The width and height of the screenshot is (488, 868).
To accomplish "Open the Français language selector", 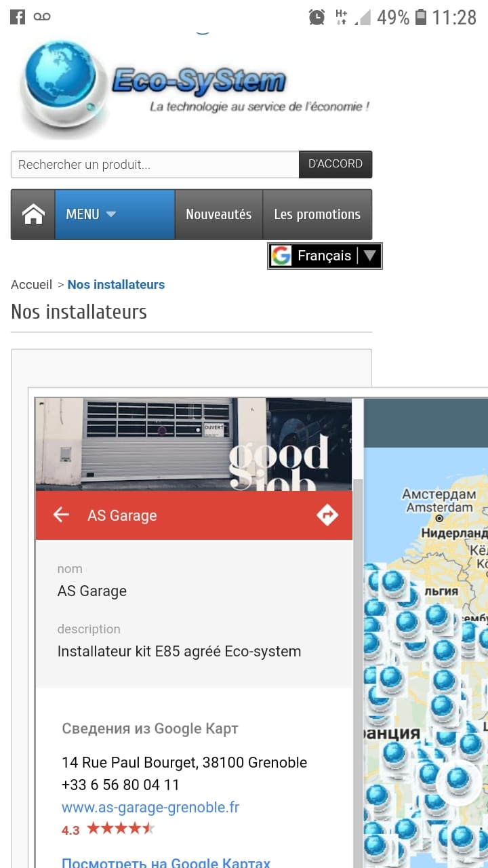I will [325, 256].
